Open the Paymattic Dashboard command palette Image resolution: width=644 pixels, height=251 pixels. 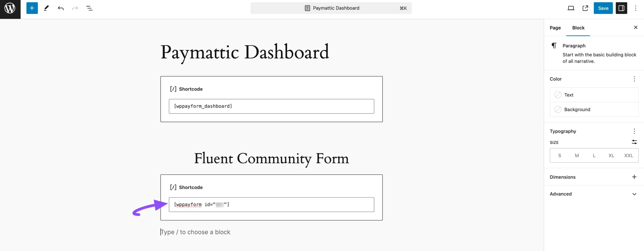pos(331,8)
